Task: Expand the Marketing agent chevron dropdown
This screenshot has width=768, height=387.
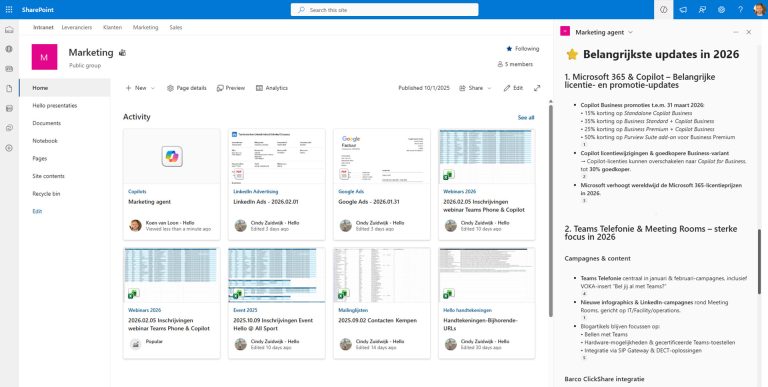Action: pos(630,32)
